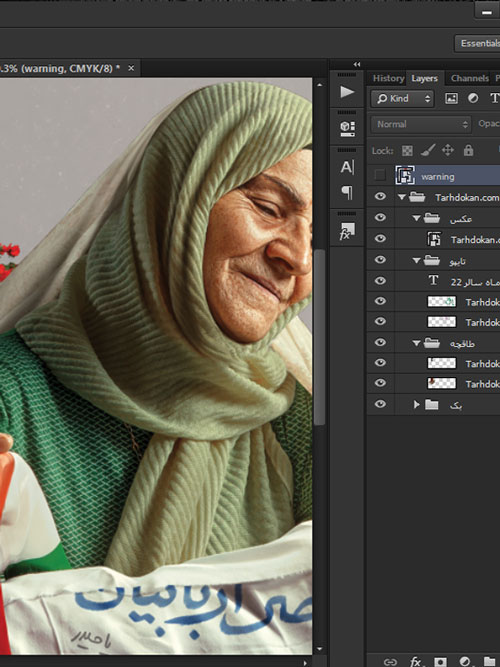Collapse the Tarhdokan.com group

pos(402,197)
